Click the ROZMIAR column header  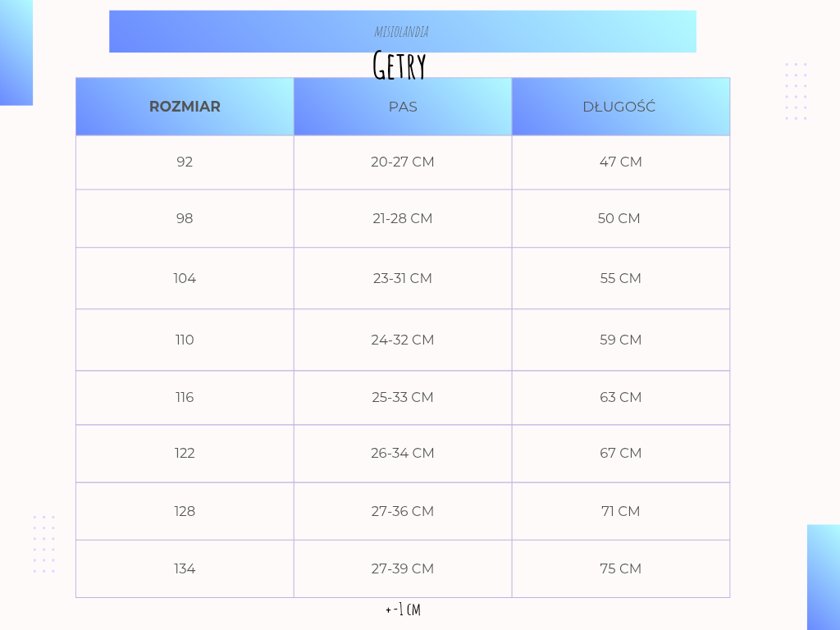tap(185, 107)
